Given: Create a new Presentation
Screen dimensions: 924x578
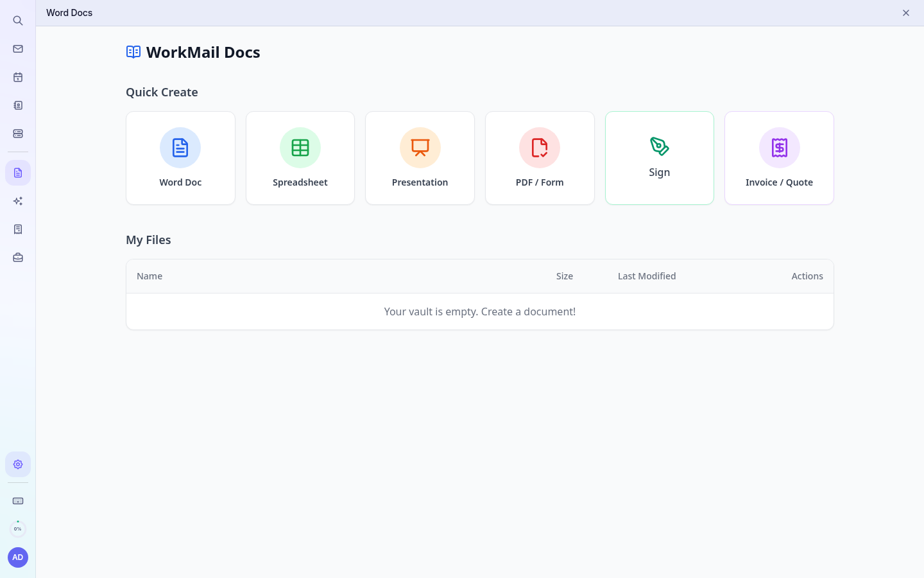Looking at the screenshot, I should point(420,158).
